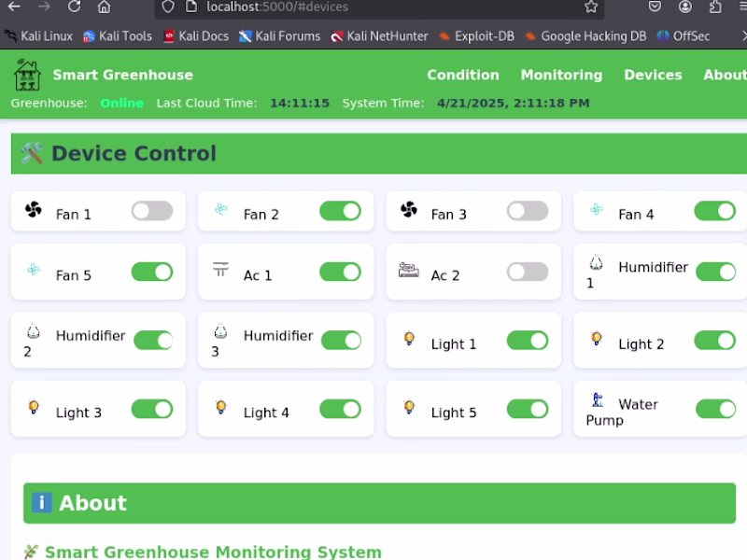Click the Water Pump icon
747x560 pixels.
coord(597,399)
